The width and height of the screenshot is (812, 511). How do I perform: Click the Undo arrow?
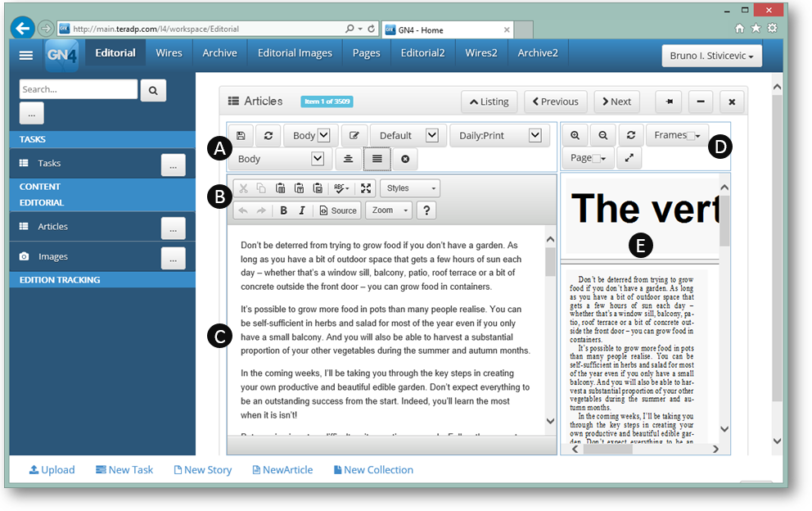[243, 210]
